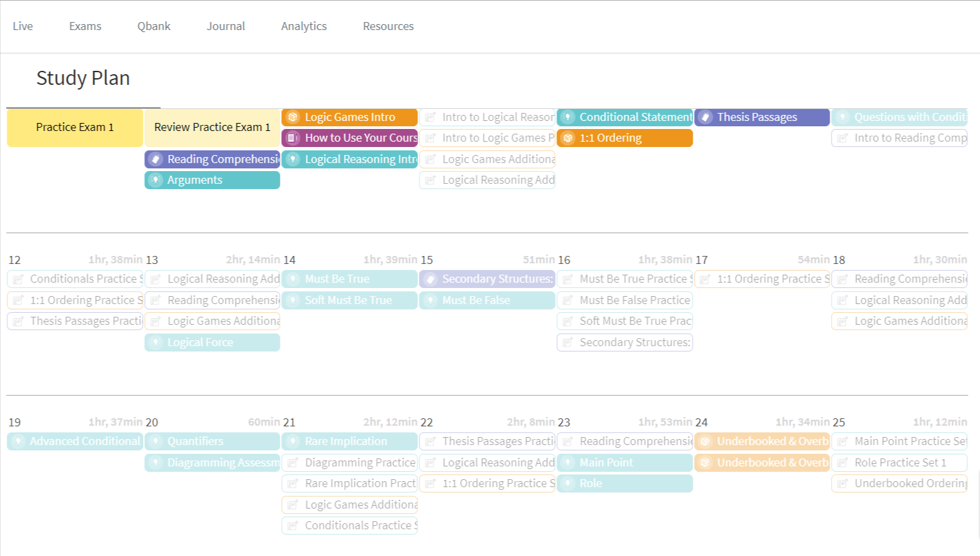980x556 pixels.
Task: Open the Logical Force lesson on day 13
Action: pos(212,343)
